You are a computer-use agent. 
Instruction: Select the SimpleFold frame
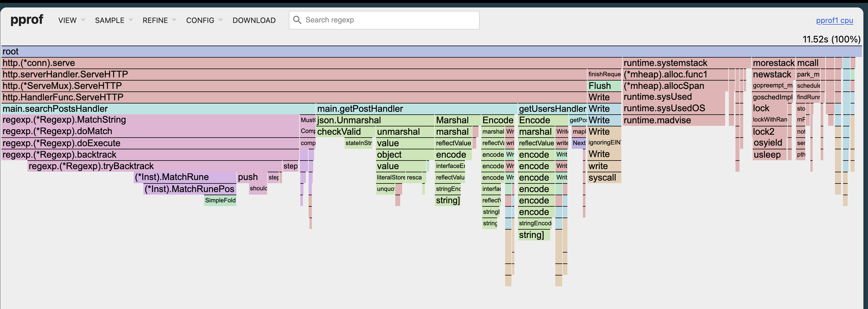click(220, 200)
